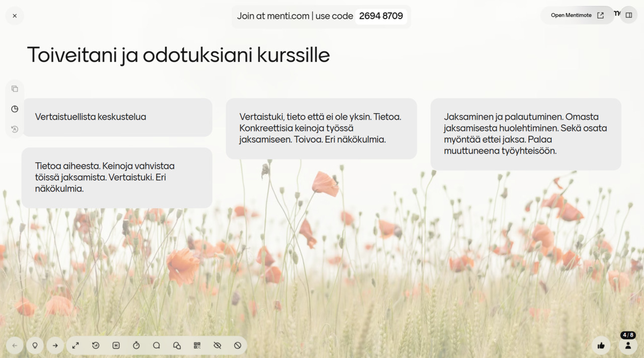
Task: Click the boxed H hotkeys icon
Action: click(116, 345)
